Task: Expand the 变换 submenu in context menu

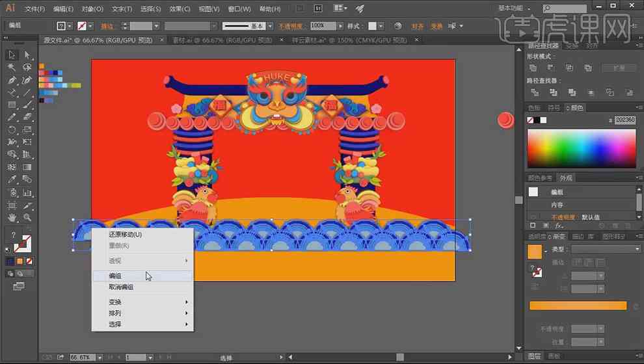Action: [x=142, y=302]
